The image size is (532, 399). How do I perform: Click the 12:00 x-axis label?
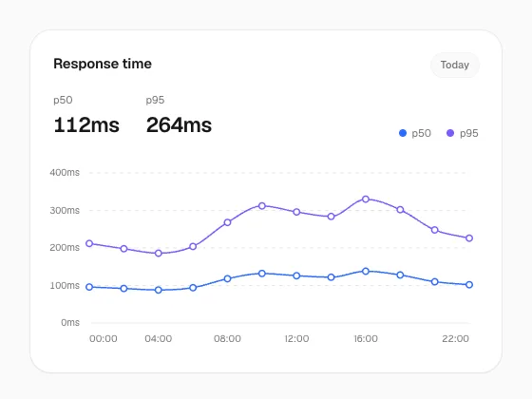296,338
